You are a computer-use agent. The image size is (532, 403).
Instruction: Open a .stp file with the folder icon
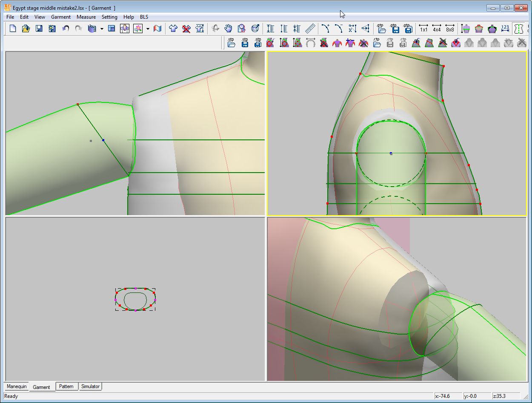[231, 43]
